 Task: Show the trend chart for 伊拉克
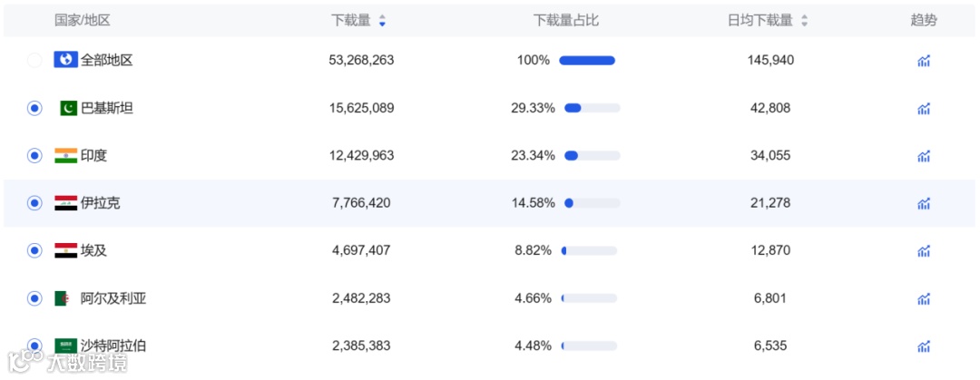pos(924,203)
